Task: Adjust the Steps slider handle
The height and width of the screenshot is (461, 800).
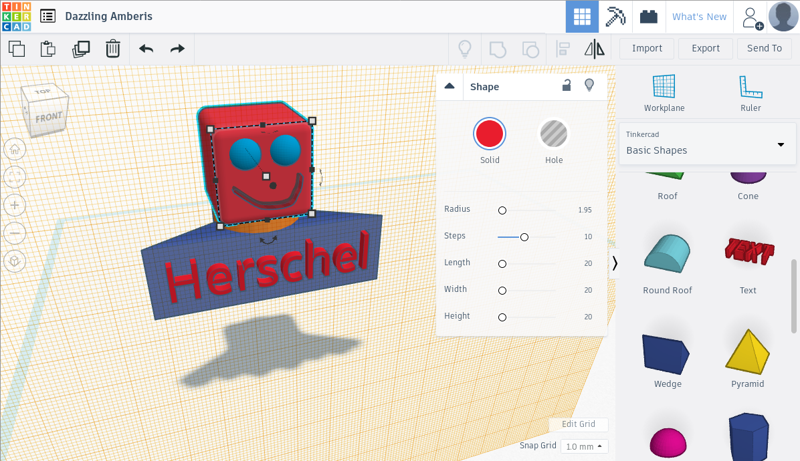Action: coord(524,237)
